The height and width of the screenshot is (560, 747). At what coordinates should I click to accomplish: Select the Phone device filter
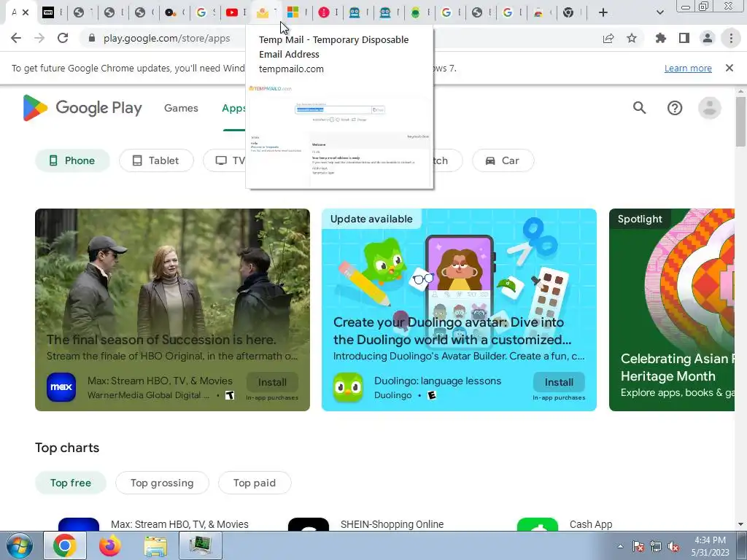click(x=72, y=160)
